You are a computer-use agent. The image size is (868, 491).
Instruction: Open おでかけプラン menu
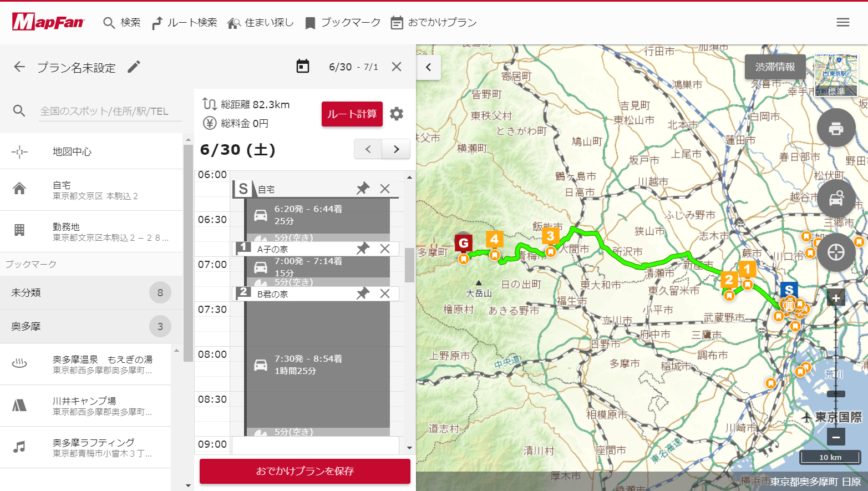coord(434,23)
